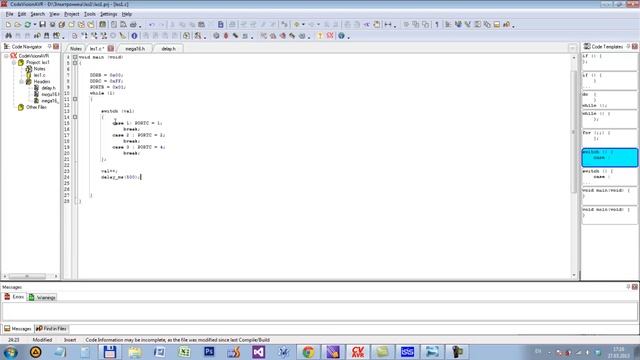Select Notes in Code Navigator tree
The width and height of the screenshot is (640, 360).
39,69
